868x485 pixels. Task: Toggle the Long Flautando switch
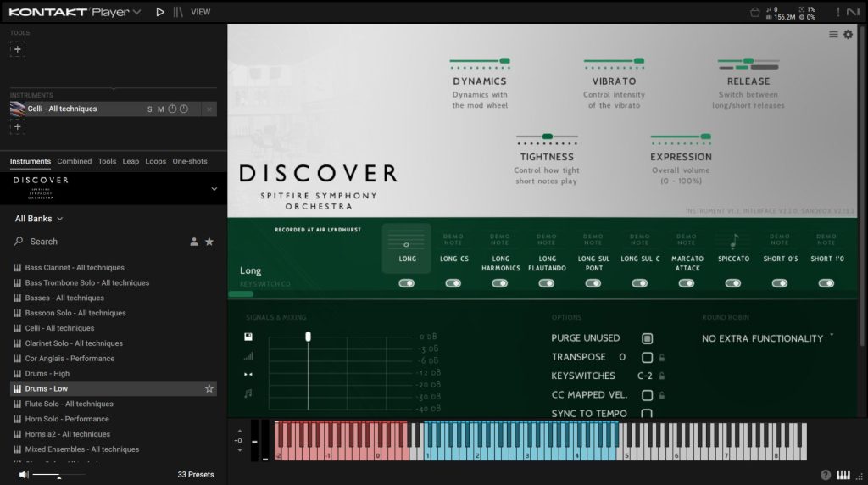547,283
